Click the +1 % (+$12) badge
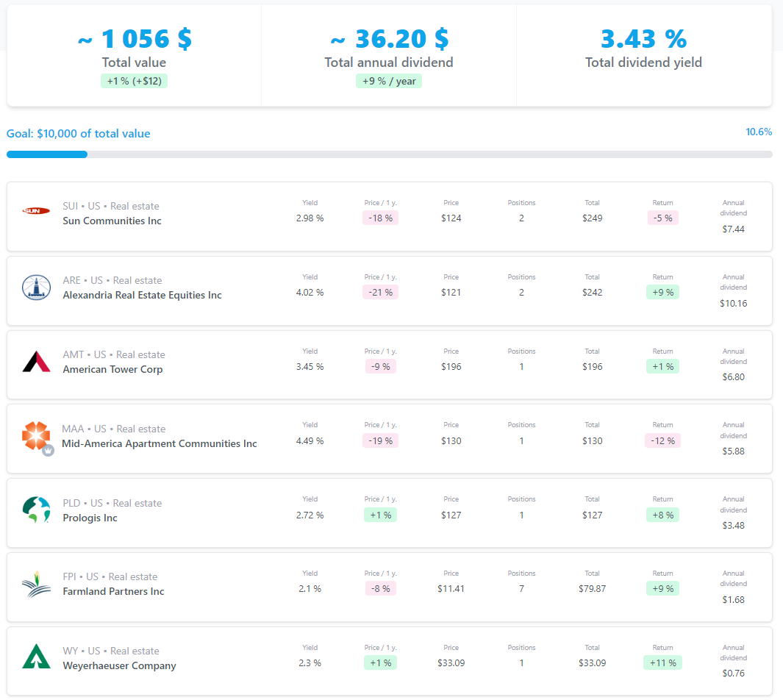This screenshot has width=783, height=700. pos(134,81)
